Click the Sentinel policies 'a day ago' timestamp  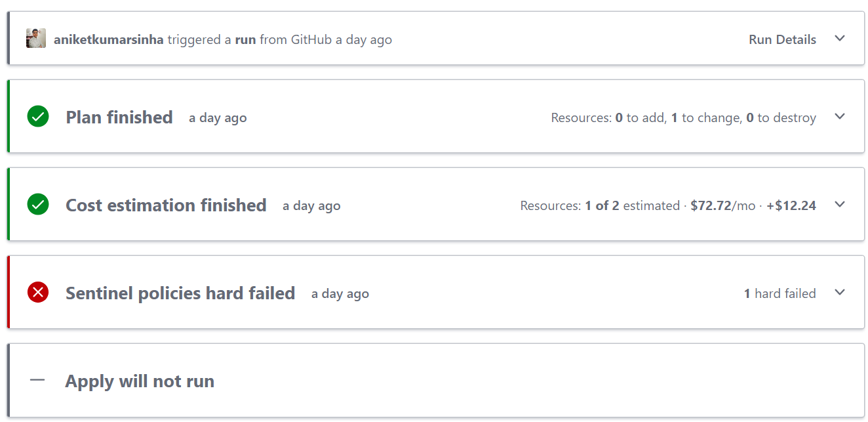click(340, 294)
